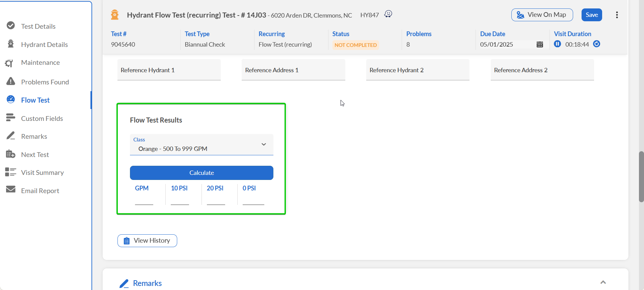Click the page vertical scrollbar thumb

click(x=641, y=177)
